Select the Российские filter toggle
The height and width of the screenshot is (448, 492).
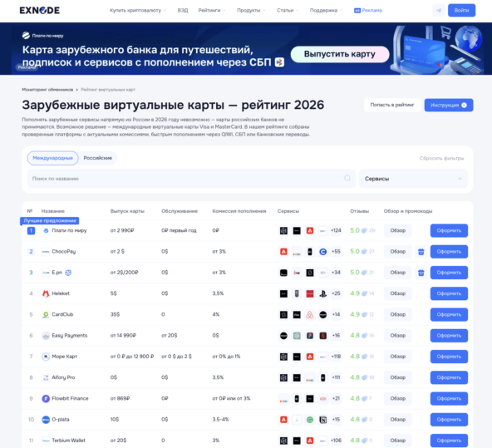point(97,158)
